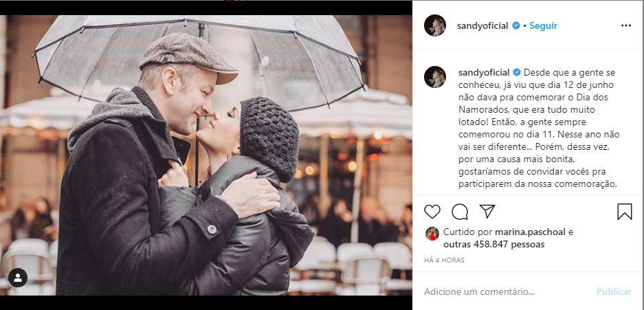Save the post with the bookmark icon
This screenshot has height=310, width=644.
(x=624, y=212)
